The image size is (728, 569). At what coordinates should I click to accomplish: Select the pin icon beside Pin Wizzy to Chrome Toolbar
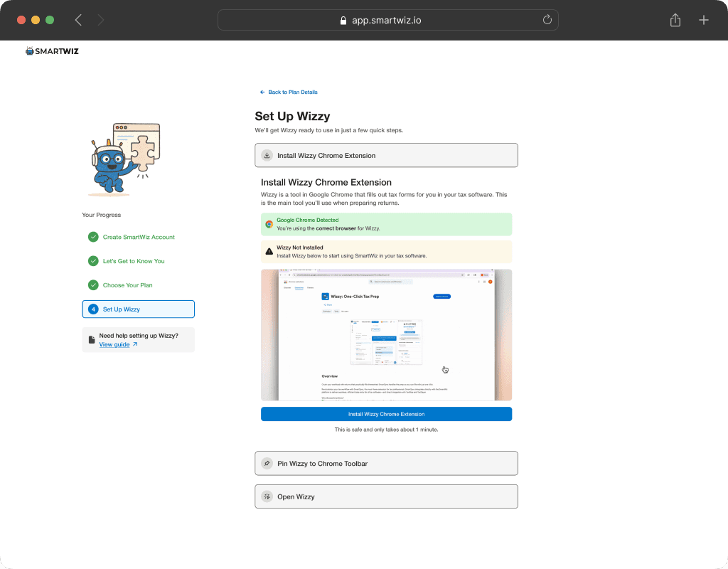(x=267, y=463)
